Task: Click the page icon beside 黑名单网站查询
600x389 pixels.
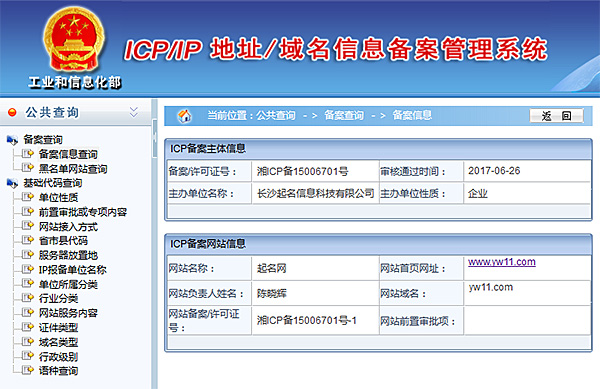Action: 28,168
